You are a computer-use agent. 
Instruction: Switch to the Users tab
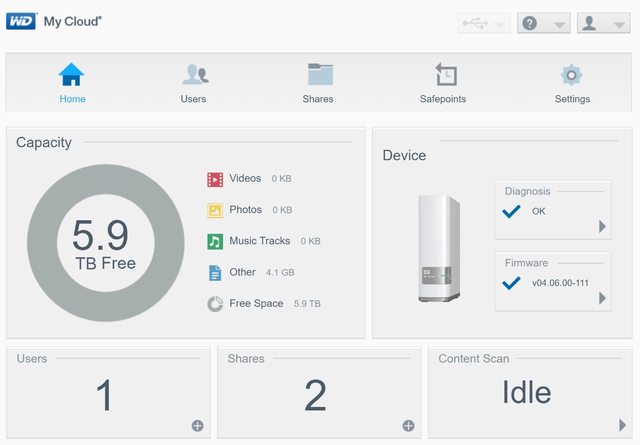tap(193, 82)
